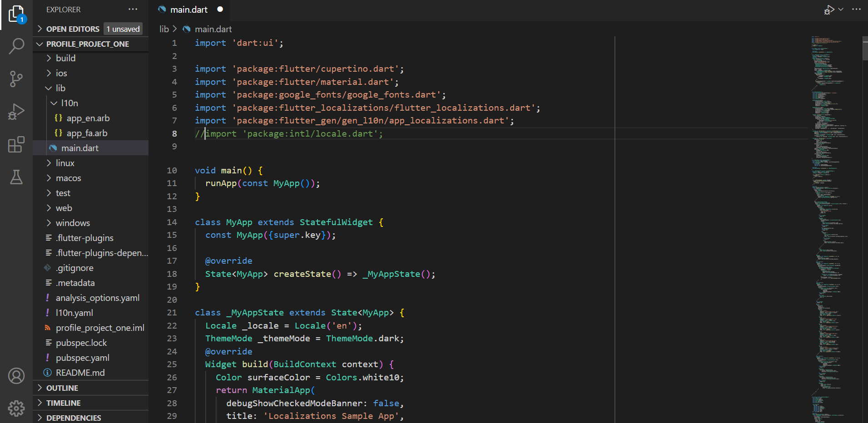Click the lib breadcrumb segment

point(164,29)
